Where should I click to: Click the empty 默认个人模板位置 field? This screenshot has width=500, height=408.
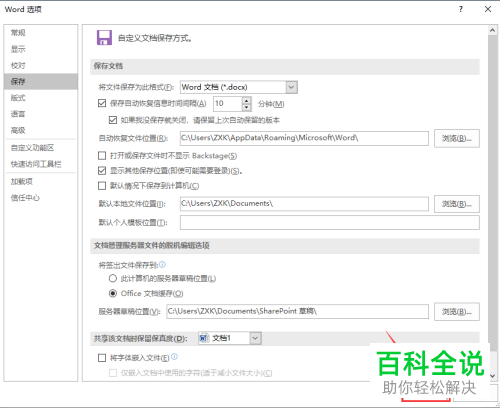(330, 223)
